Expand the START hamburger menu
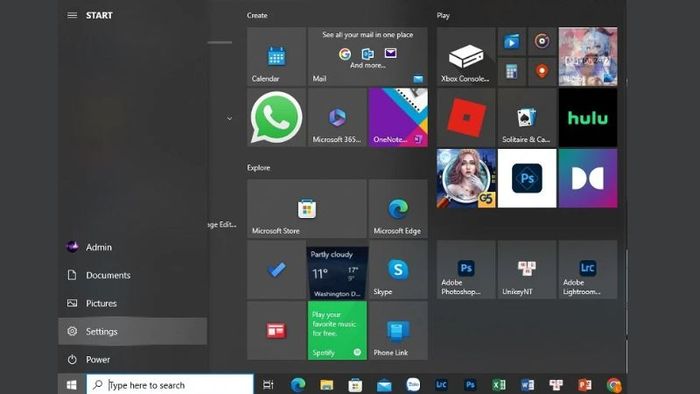 [72, 15]
